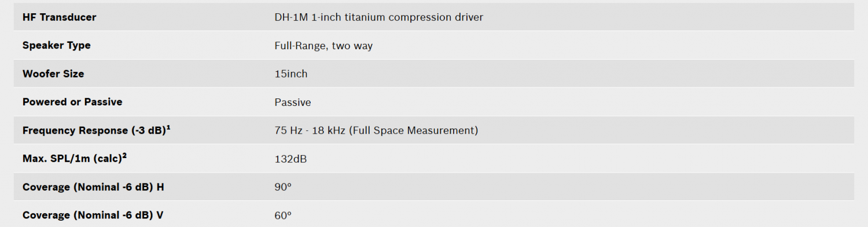Click the Powered or Passive label

72,102
